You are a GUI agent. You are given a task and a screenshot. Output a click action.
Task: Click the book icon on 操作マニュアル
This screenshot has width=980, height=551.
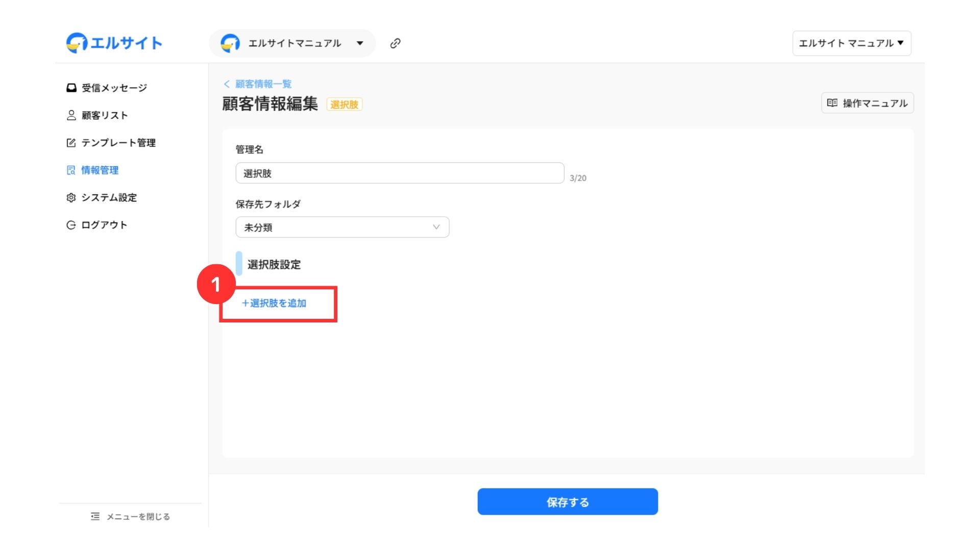point(832,103)
